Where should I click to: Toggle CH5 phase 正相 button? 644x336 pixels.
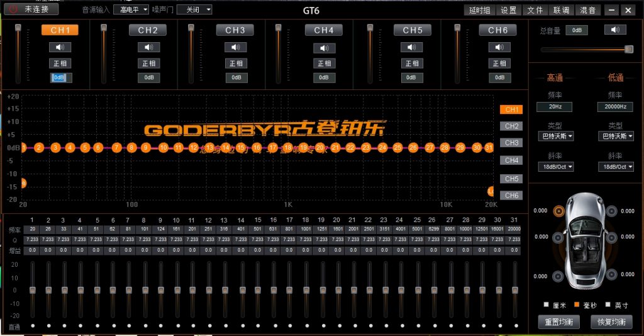click(x=411, y=64)
